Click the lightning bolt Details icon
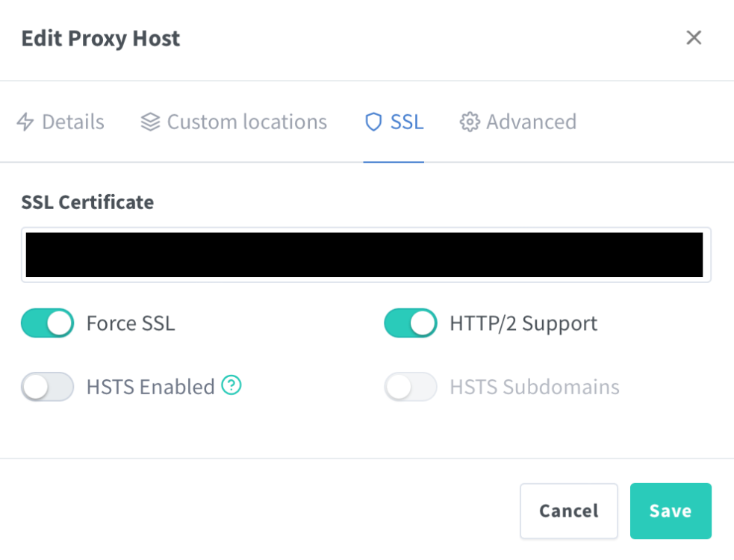The width and height of the screenshot is (734, 560). [25, 122]
